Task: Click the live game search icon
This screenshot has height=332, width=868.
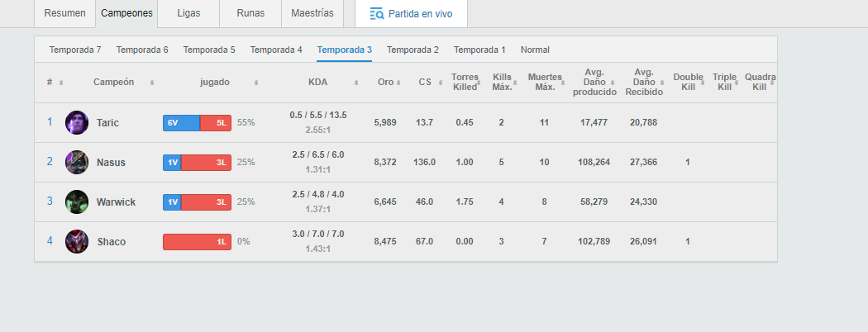Action: point(377,14)
